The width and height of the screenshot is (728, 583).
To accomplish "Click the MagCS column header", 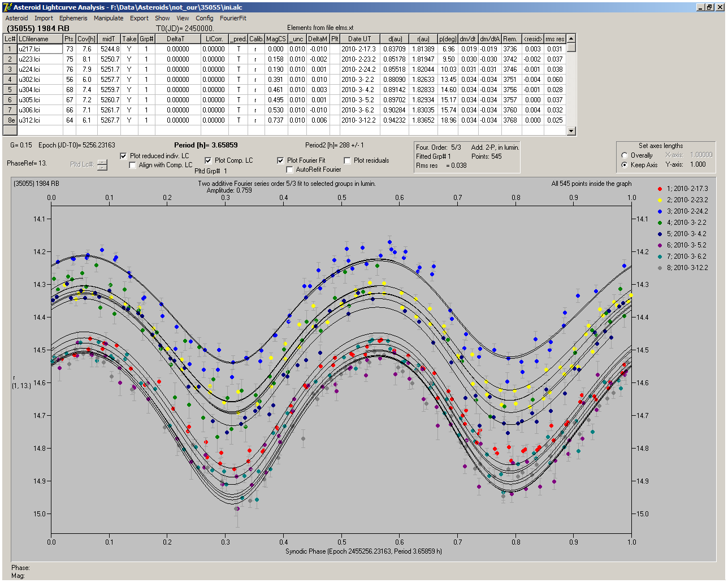I will (x=276, y=39).
